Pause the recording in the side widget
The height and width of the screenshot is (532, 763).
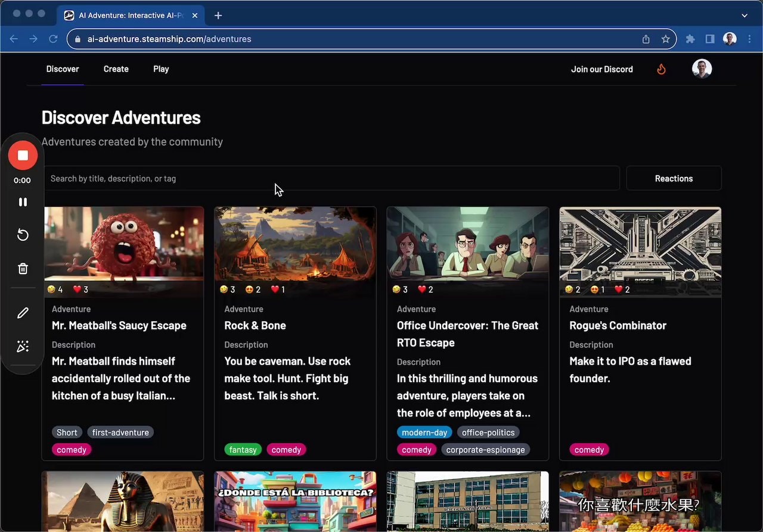pyautogui.click(x=22, y=201)
